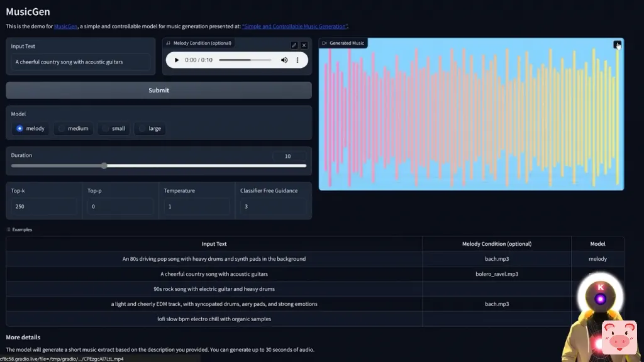The height and width of the screenshot is (362, 644).
Task: Click the melody cell in first example row
Action: (597, 259)
